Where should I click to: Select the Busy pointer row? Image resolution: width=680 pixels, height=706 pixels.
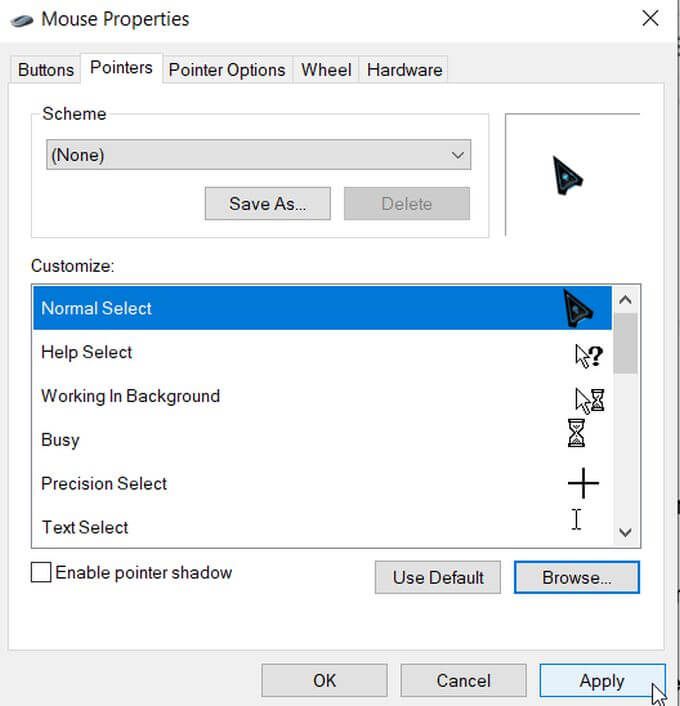(322, 439)
